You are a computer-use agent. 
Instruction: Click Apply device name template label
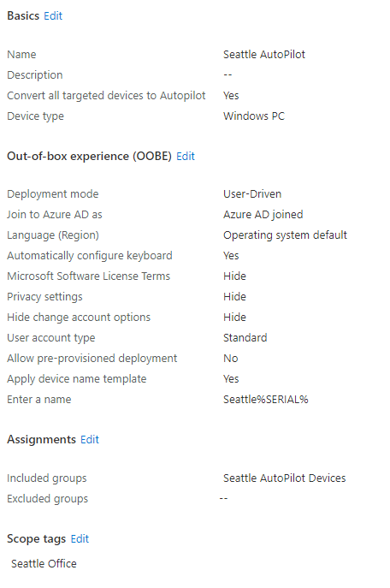[x=76, y=379]
